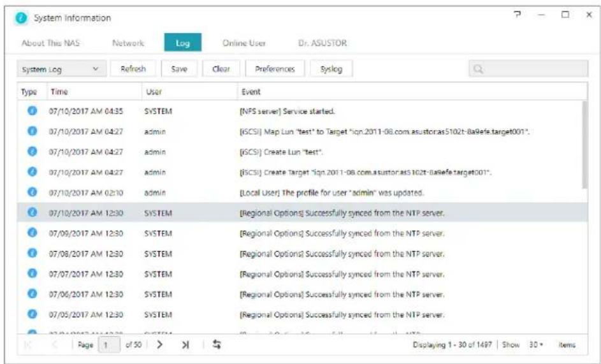Click the Save button
Screen dimensions: 601x364
coord(179,69)
